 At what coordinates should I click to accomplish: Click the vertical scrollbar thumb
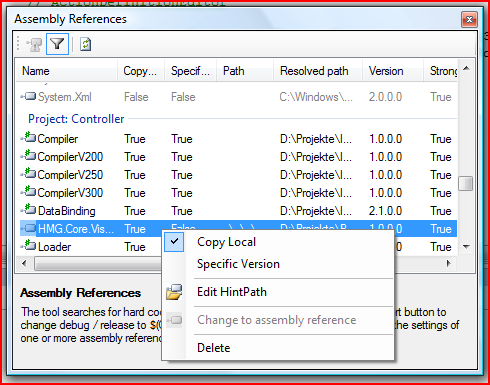click(466, 183)
